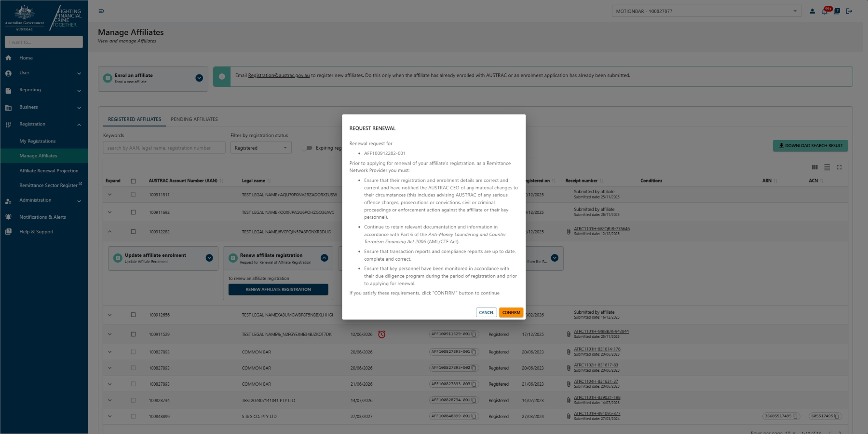The width and height of the screenshot is (868, 434).
Task: Expand row for account 100848899
Action: pos(109,416)
